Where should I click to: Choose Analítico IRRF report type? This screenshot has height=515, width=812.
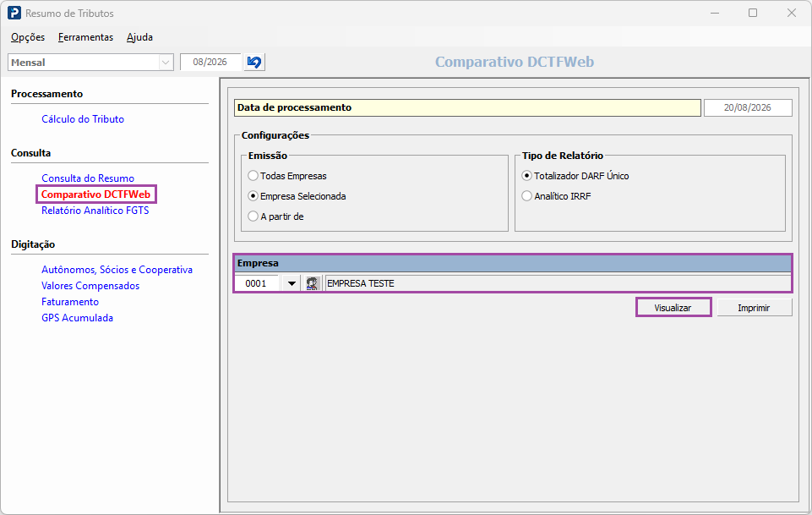click(x=557, y=196)
